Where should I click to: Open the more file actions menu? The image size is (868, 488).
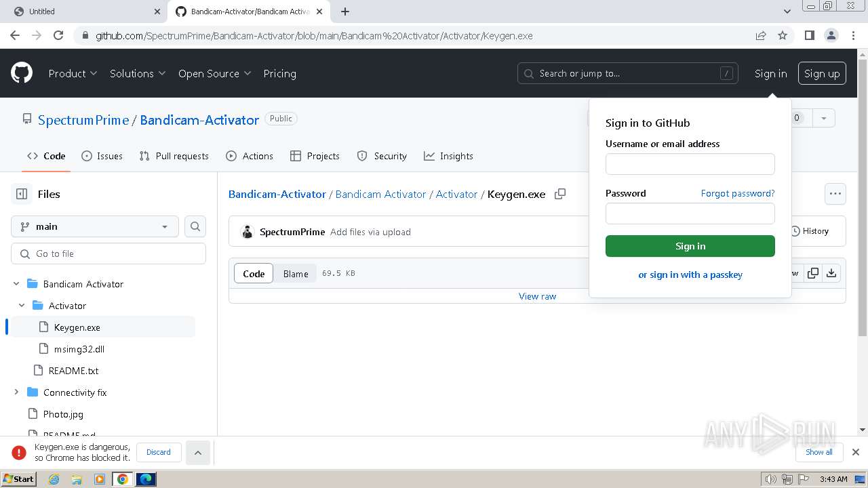point(835,194)
